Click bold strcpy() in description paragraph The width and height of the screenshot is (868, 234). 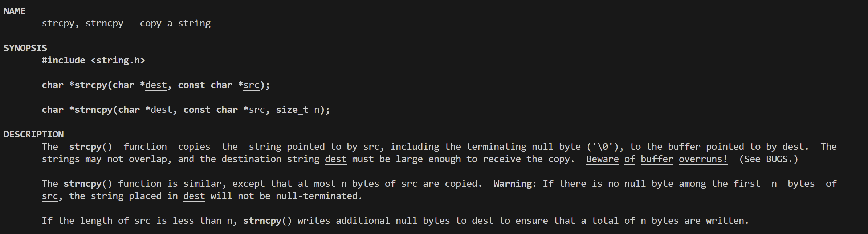click(91, 147)
